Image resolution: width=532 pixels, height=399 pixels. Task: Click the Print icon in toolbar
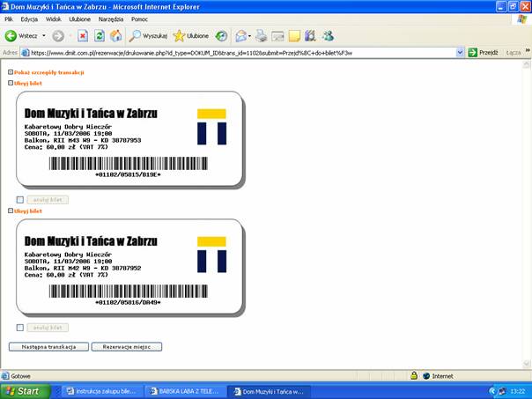tap(262, 36)
